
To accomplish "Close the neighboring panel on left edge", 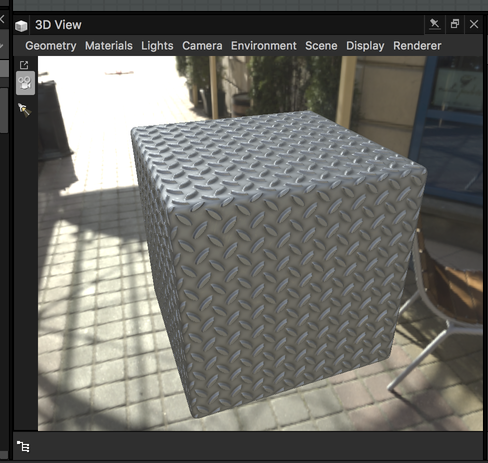I will point(2,19).
